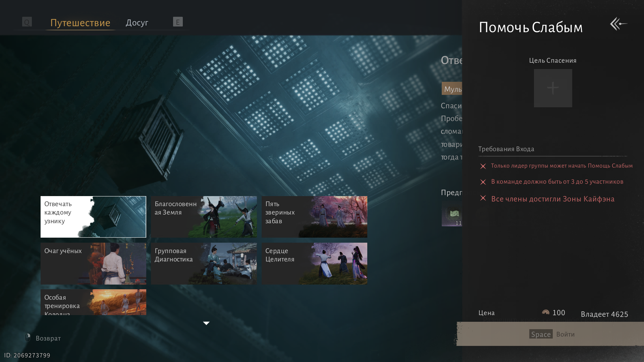
Task: Click the Возврат return label
Action: (48, 338)
